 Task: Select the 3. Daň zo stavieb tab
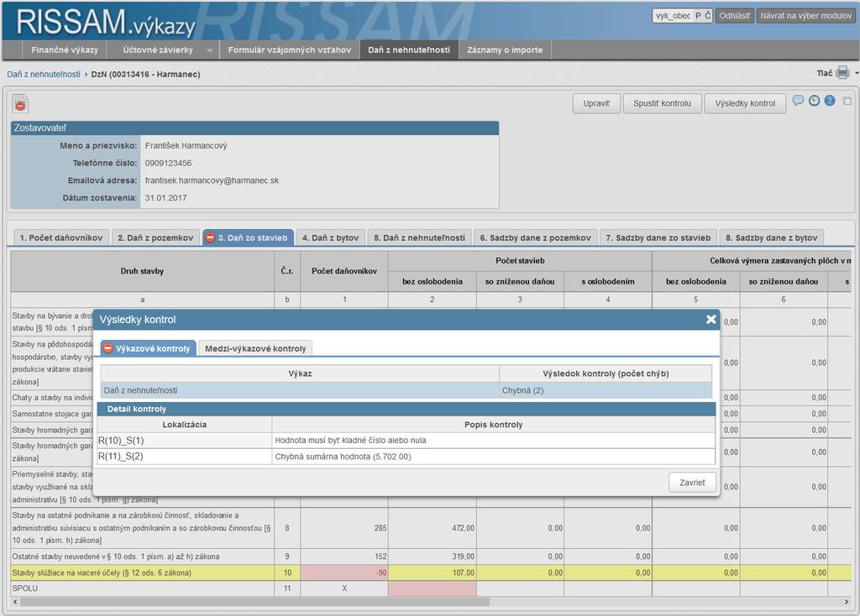tap(248, 238)
